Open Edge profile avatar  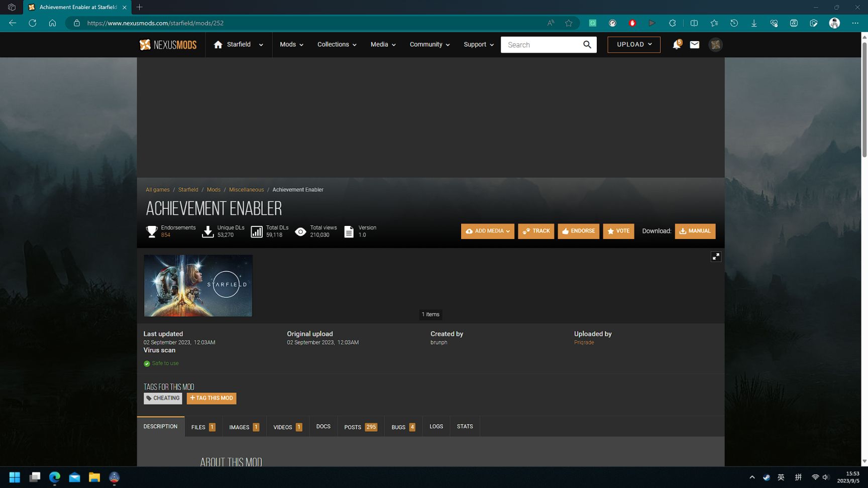click(x=834, y=23)
